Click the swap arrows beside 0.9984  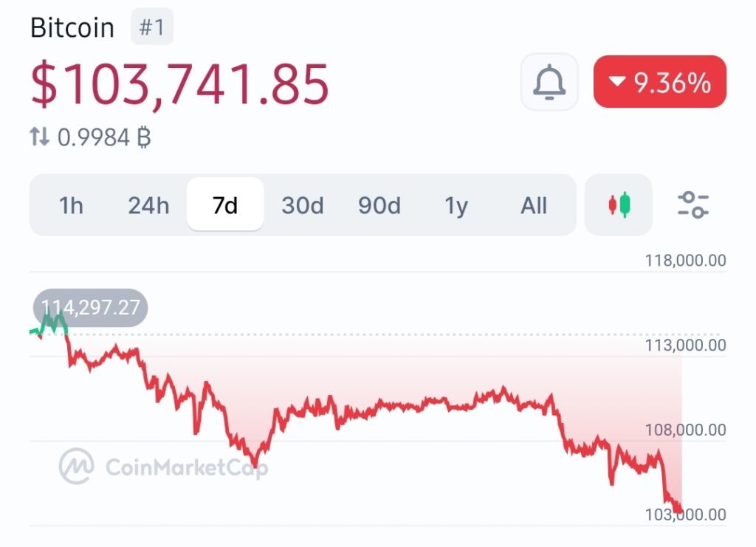[x=39, y=136]
